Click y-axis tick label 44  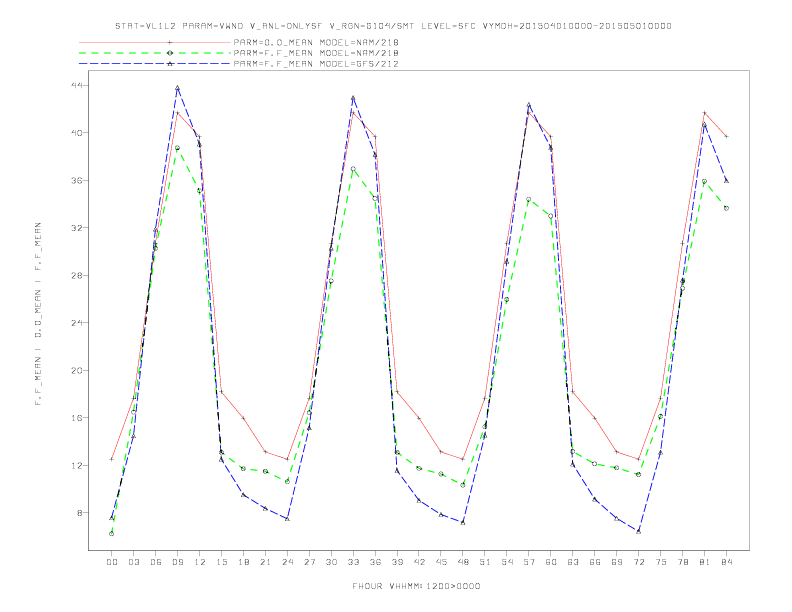(78, 85)
